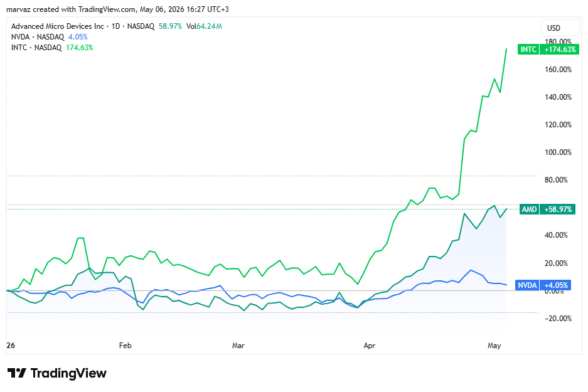588x392 pixels.
Task: Click the Vol 64.24M legend value
Action: coord(204,26)
